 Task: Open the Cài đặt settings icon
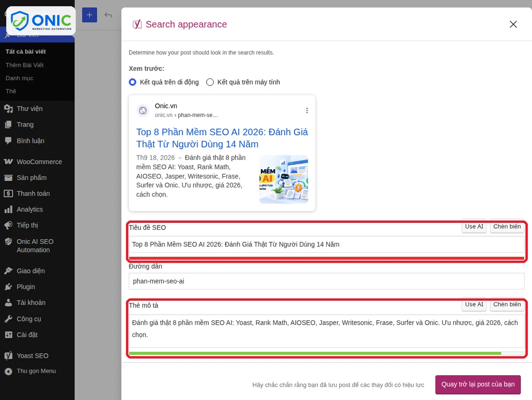(x=8, y=335)
